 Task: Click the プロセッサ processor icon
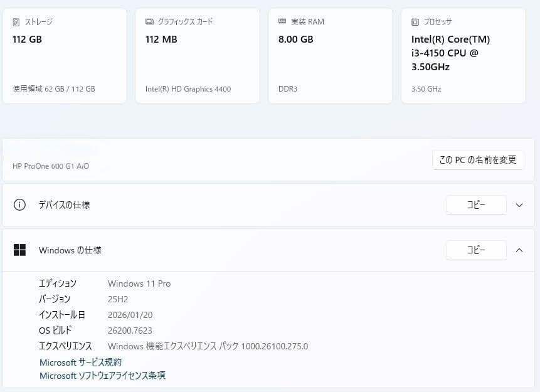[414, 21]
